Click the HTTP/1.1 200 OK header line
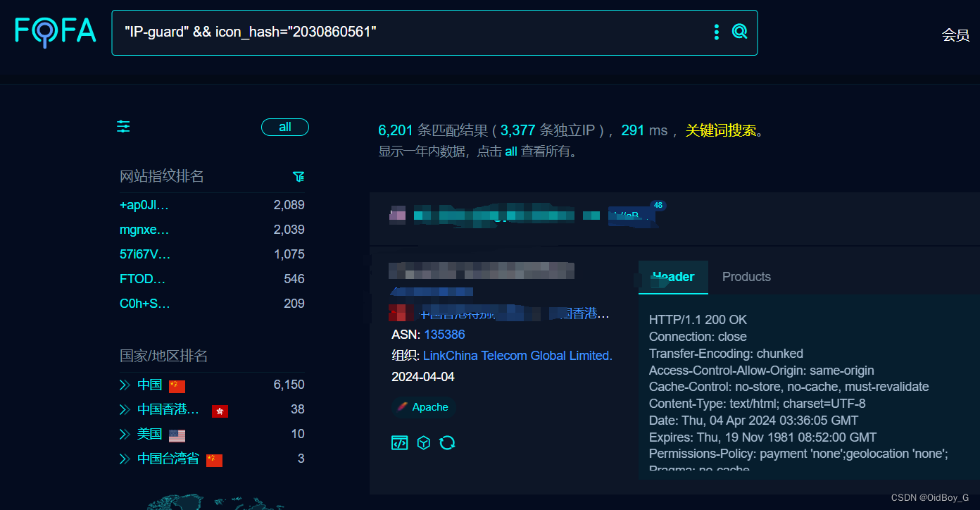This screenshot has height=510, width=980. tap(698, 320)
